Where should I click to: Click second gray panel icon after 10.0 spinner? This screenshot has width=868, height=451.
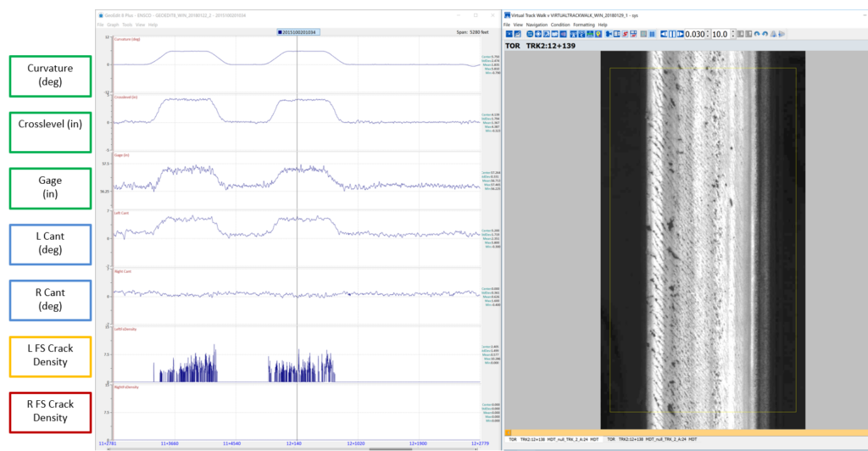[x=748, y=34]
